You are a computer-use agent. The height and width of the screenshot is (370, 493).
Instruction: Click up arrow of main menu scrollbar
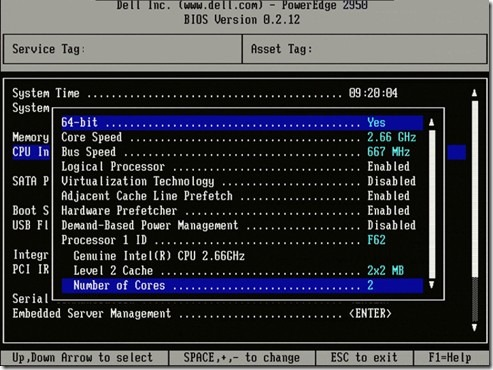pyautogui.click(x=474, y=93)
